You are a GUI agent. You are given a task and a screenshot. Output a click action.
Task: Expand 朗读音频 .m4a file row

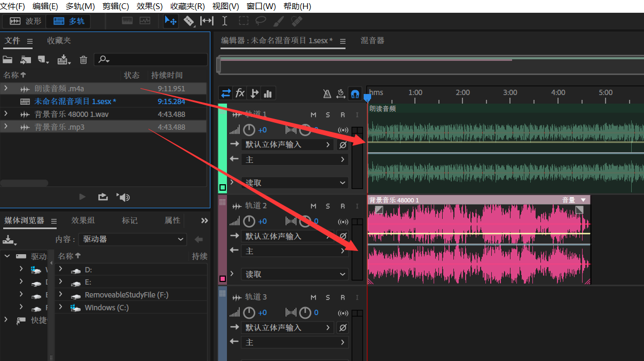pos(6,88)
